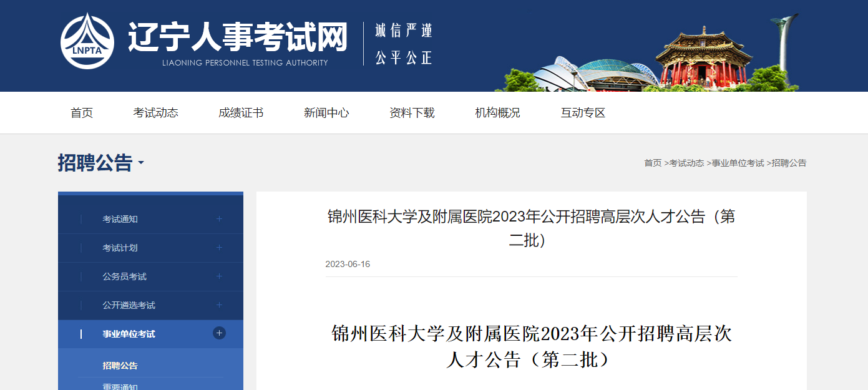Expand the plus icon beside 公务员考试
The width and height of the screenshot is (868, 390).
coord(219,276)
